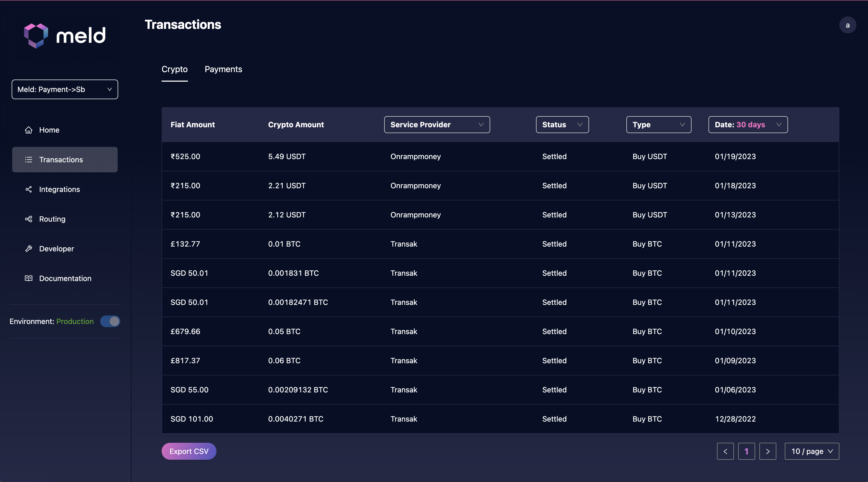This screenshot has width=868, height=482.
Task: Open the Meld: Payment->Sb account selector
Action: 65,89
